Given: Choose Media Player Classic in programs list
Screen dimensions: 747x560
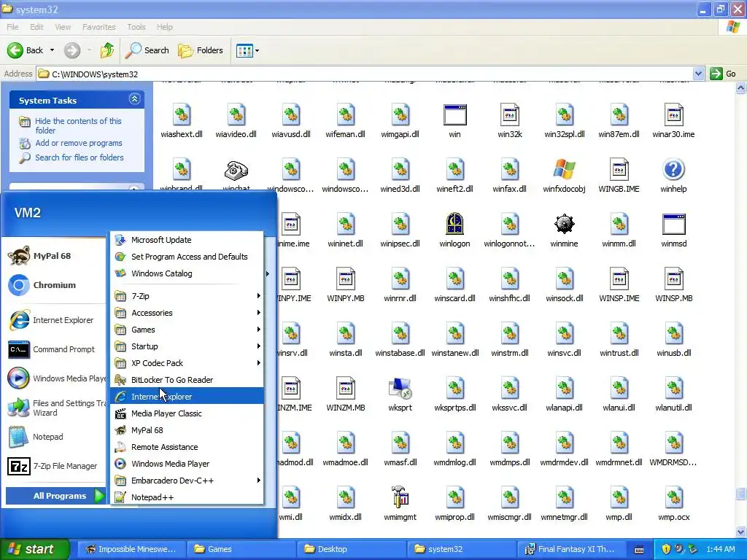Looking at the screenshot, I should click(187, 413).
